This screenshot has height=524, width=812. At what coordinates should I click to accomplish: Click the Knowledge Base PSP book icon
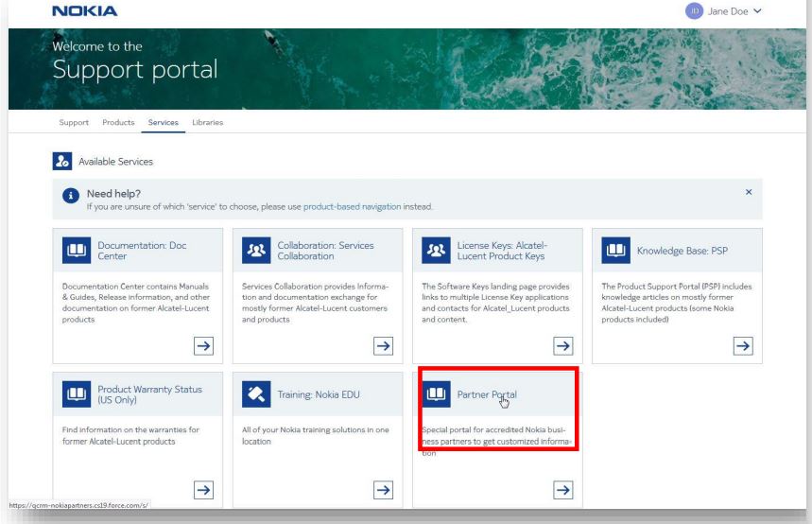(x=615, y=250)
